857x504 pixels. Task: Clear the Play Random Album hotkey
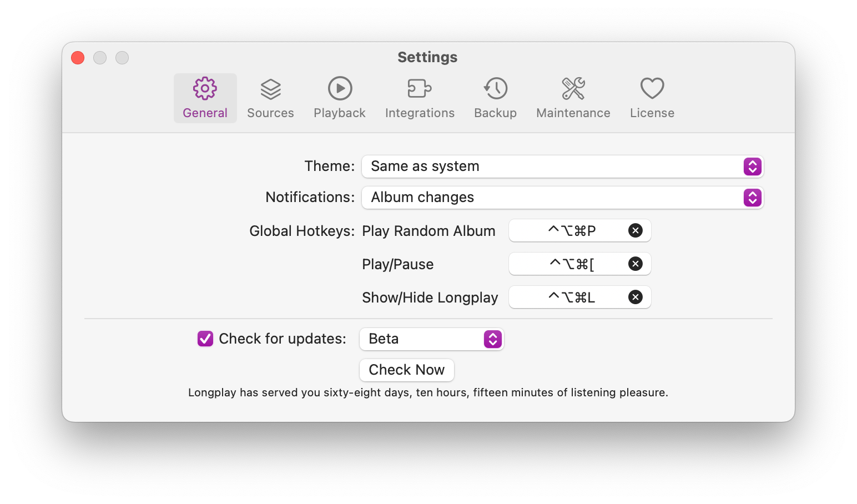pyautogui.click(x=636, y=230)
